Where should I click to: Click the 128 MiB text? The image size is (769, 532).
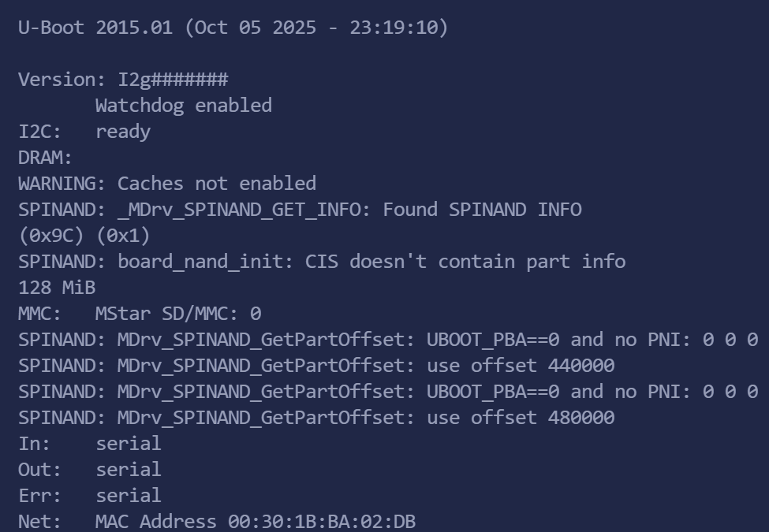click(x=56, y=288)
